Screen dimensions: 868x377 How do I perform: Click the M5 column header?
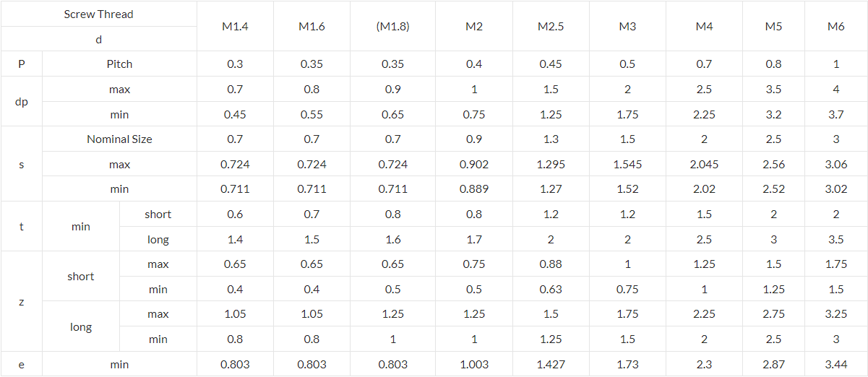click(773, 26)
